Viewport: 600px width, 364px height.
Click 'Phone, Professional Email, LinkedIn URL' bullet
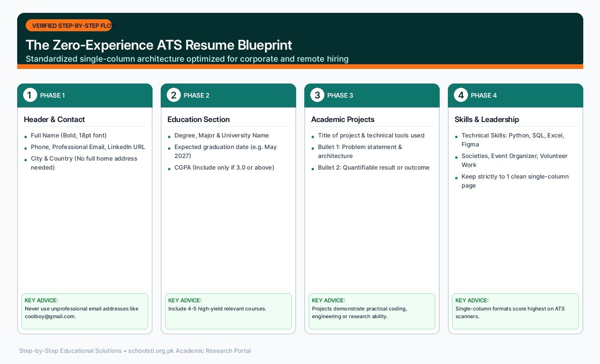click(x=88, y=147)
